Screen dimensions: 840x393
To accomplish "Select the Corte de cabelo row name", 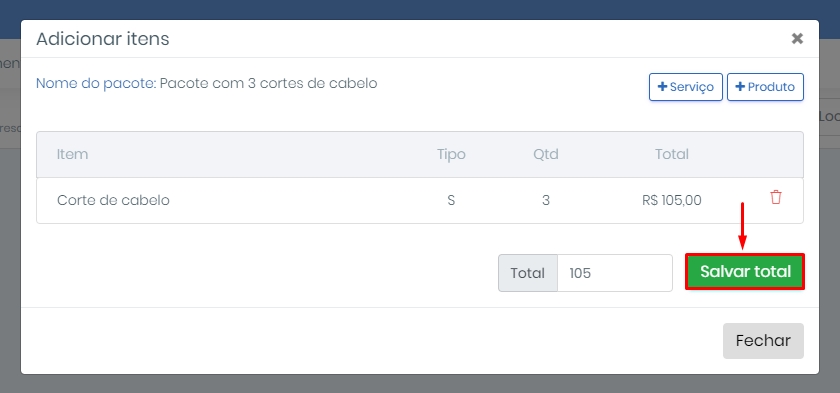I will point(113,200).
